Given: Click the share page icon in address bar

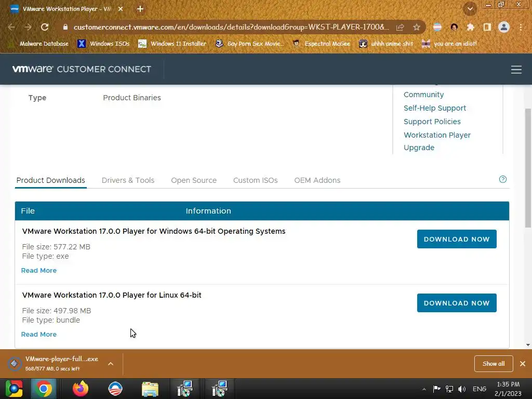Looking at the screenshot, I should pos(400,27).
